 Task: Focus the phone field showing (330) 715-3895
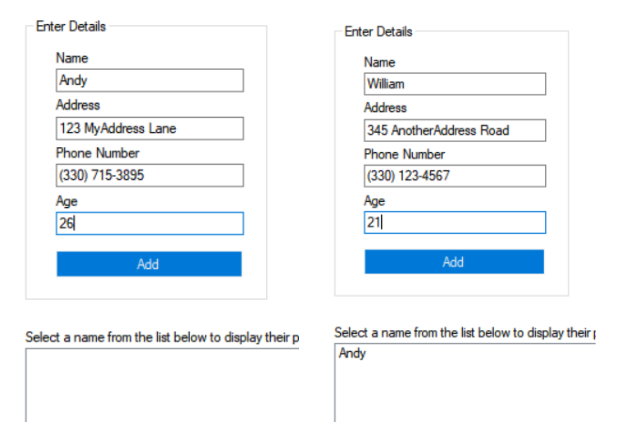coord(149,176)
